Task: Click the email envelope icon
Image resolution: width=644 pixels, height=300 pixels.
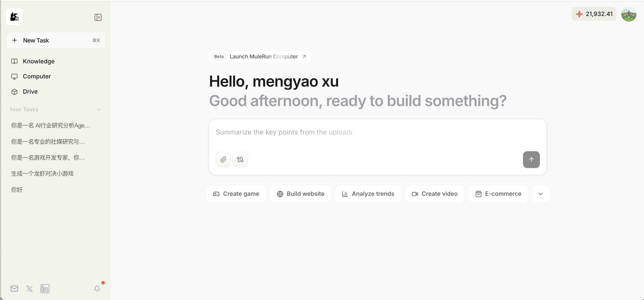Action: tap(14, 288)
